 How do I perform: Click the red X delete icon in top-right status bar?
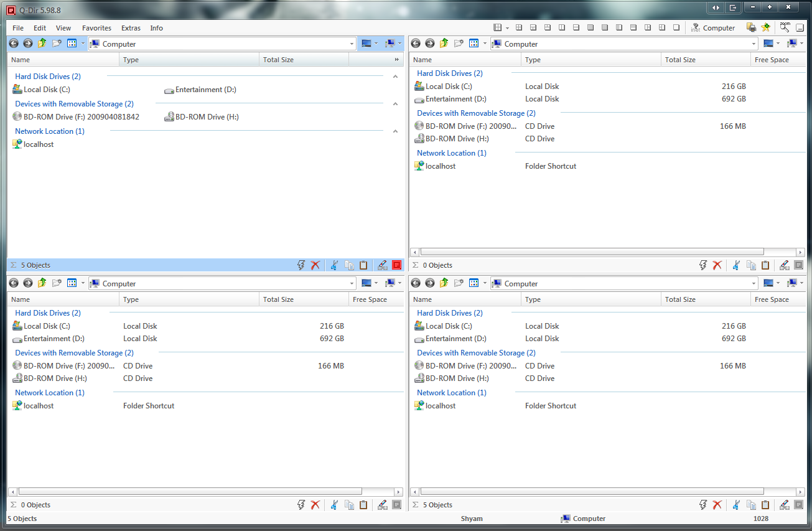pos(717,265)
